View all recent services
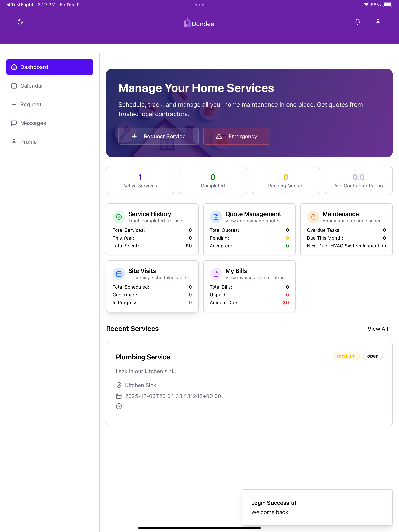The width and height of the screenshot is (399, 532). pos(378,329)
